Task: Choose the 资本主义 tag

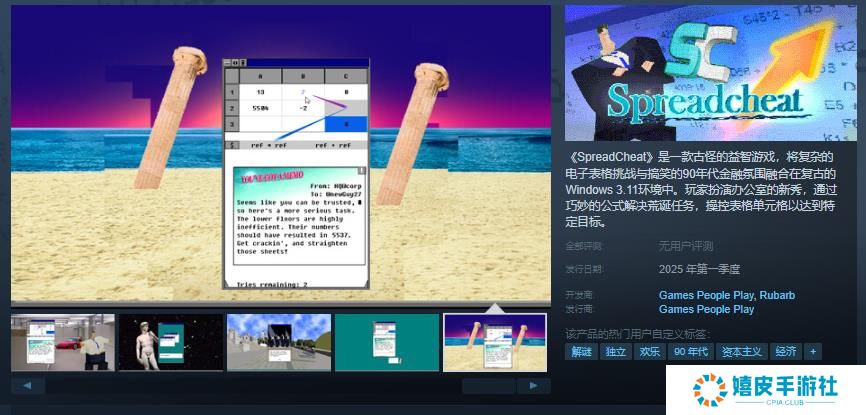Action: pos(741,351)
